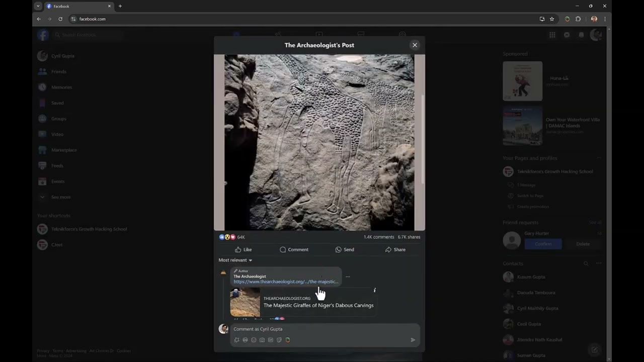644x362 pixels.
Task: Open the Chrome three-dot menu
Action: 605,19
